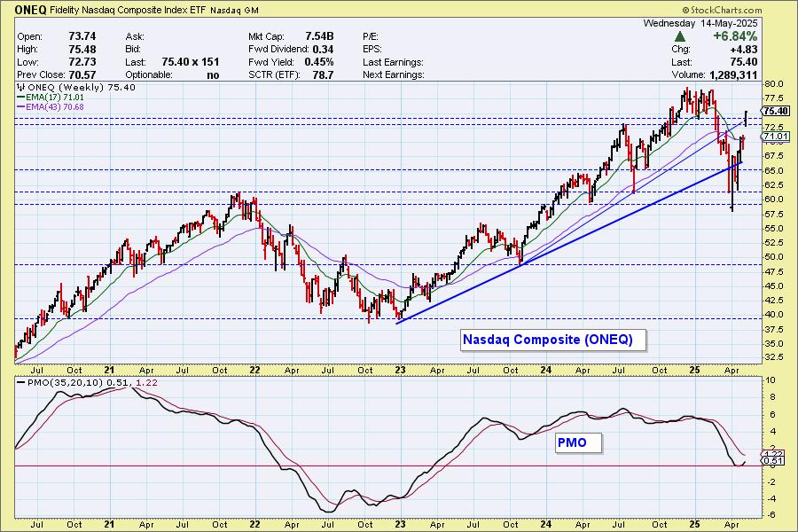Click the Nasdaq Composite (ONEQ) annotation box

tap(553, 340)
